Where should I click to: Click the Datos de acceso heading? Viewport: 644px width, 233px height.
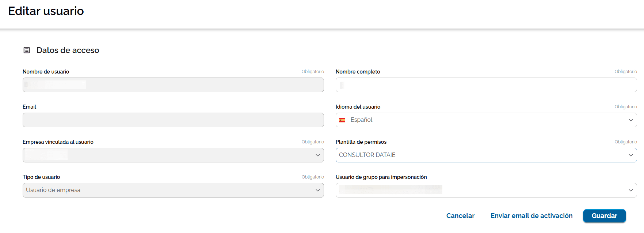[68, 50]
